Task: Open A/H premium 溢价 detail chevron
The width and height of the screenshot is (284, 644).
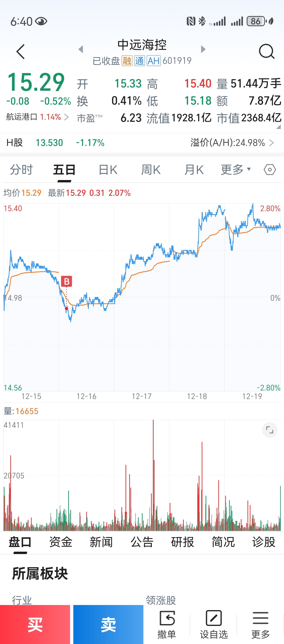Action: (x=271, y=143)
